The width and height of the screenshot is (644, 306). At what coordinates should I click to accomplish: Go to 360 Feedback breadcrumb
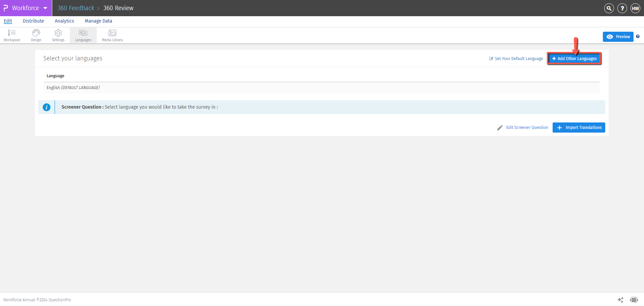[76, 8]
